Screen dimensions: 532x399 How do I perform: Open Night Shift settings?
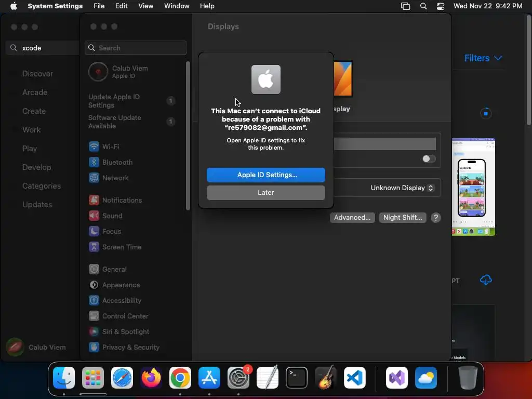403,218
